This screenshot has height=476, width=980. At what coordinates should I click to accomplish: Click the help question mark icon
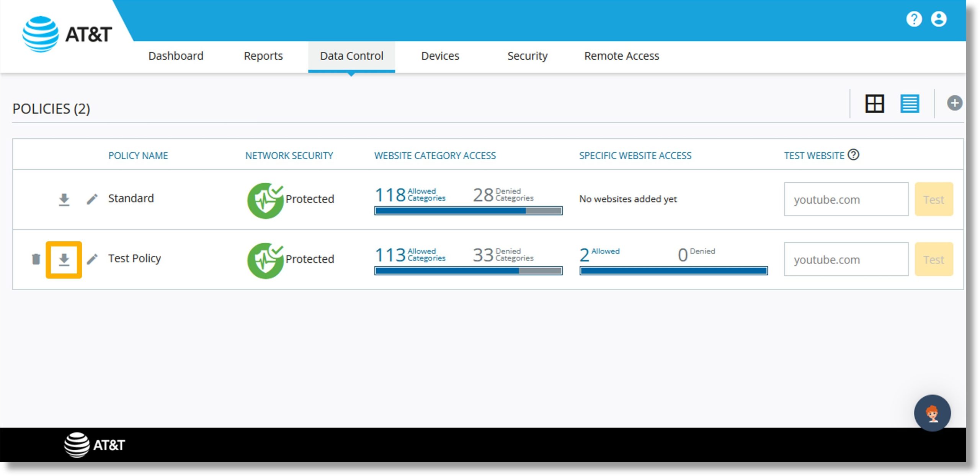click(x=915, y=20)
